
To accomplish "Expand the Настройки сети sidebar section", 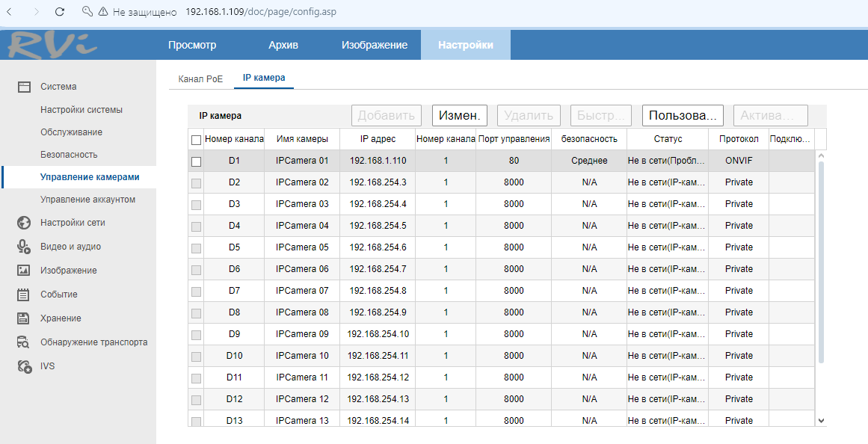I will coord(73,223).
